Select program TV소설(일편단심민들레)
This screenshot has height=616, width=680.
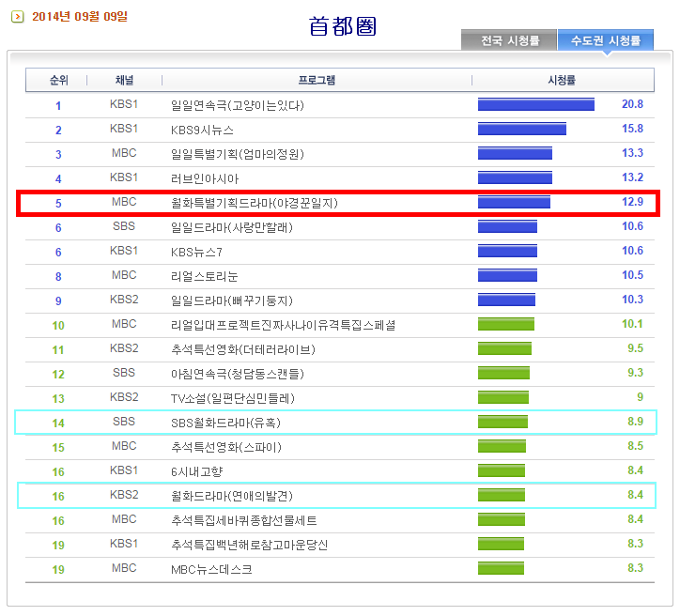[232, 398]
